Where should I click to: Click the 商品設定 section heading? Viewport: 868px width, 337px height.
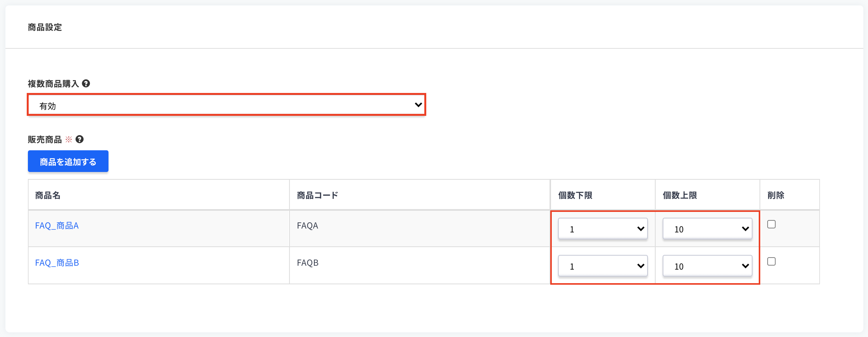(45, 27)
